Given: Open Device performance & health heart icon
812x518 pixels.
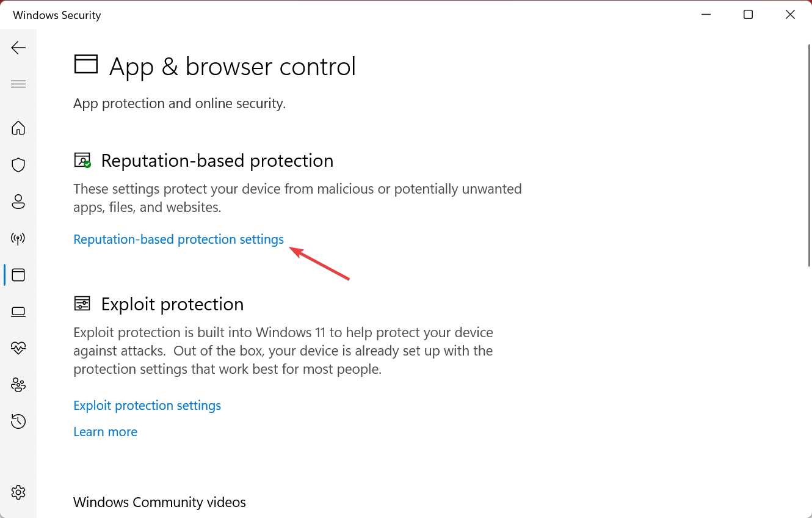Looking at the screenshot, I should [18, 348].
